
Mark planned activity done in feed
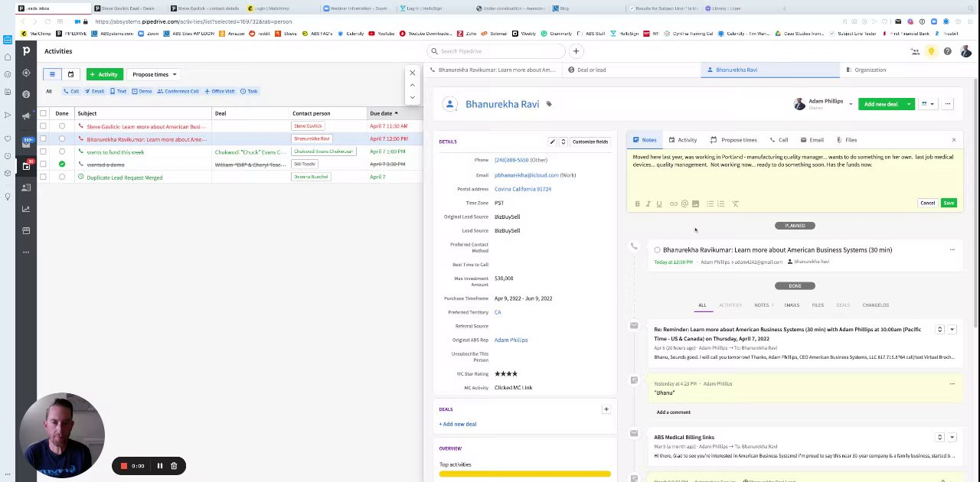tap(657, 250)
